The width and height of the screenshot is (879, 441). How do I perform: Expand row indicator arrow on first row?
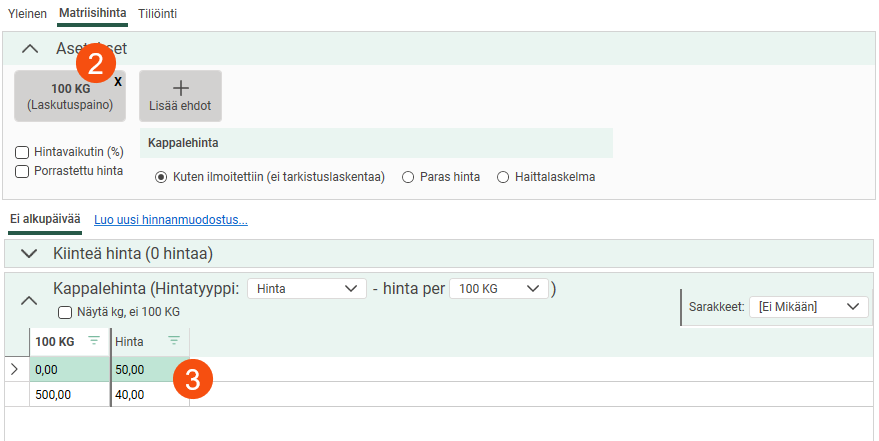coord(14,370)
